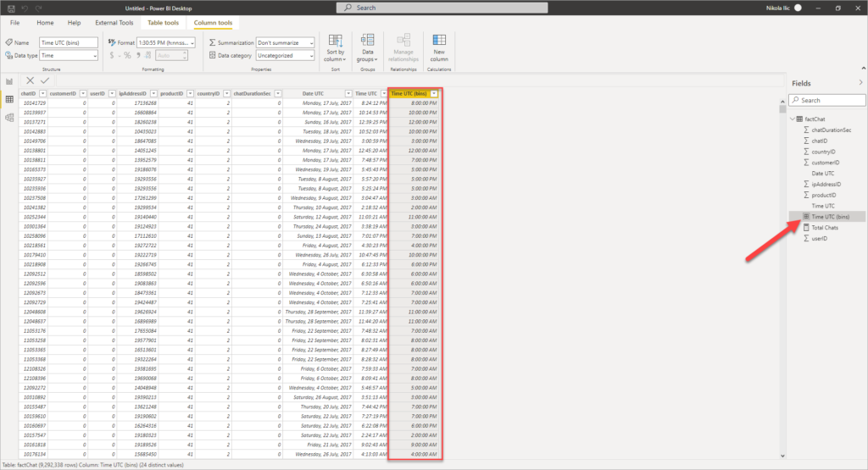Open the Help ribbon tab
The width and height of the screenshot is (868, 470).
click(x=75, y=23)
